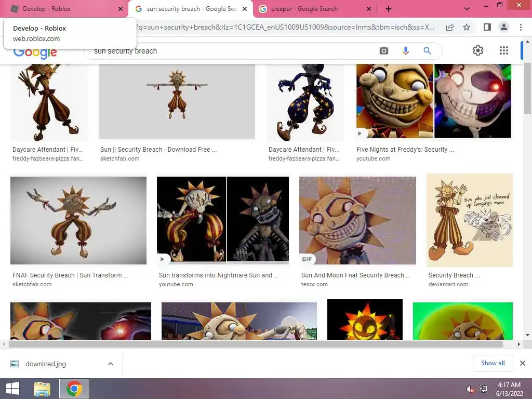Viewport: 532px width, 399px height.
Task: Open the Chrome profile avatar icon
Action: pyautogui.click(x=504, y=27)
